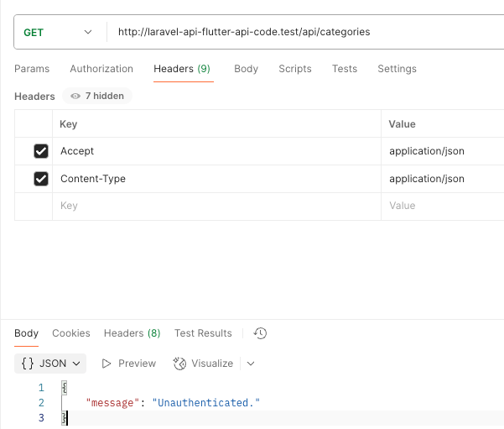Click the request URL input field

302,33
